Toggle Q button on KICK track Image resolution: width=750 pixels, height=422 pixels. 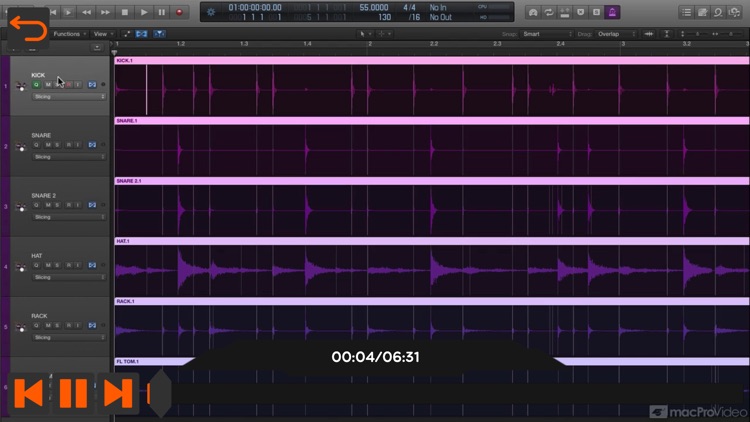pos(36,85)
